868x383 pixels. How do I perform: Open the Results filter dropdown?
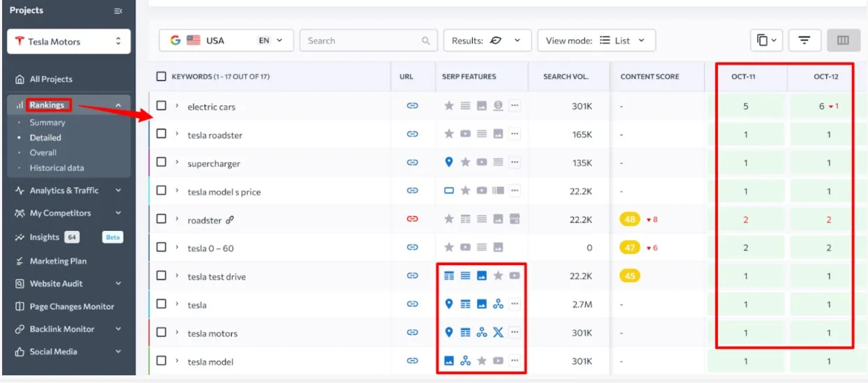click(487, 40)
